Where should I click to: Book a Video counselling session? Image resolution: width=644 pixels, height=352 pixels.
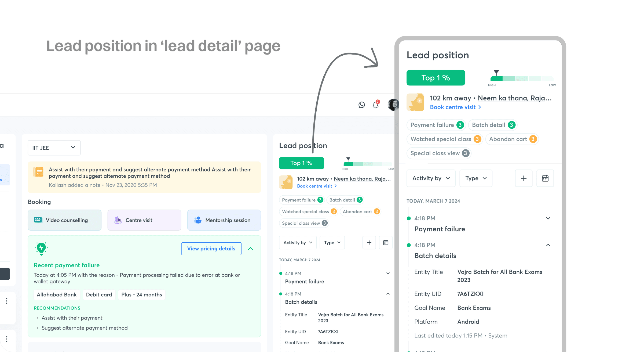coord(65,220)
